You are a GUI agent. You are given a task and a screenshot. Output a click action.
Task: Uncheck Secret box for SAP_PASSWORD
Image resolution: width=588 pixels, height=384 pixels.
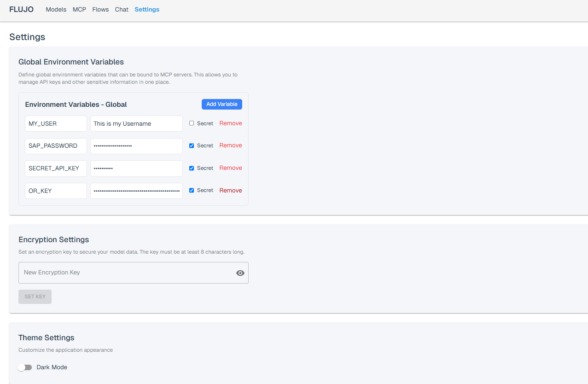click(x=192, y=145)
